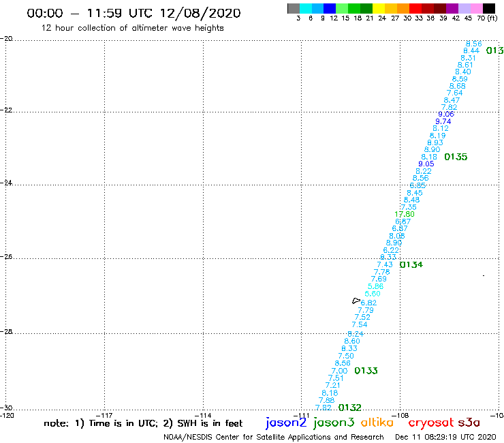Image resolution: width=504 pixels, height=443 pixels.
Task: Click the jason3 satellite legend label
Action: (x=334, y=423)
